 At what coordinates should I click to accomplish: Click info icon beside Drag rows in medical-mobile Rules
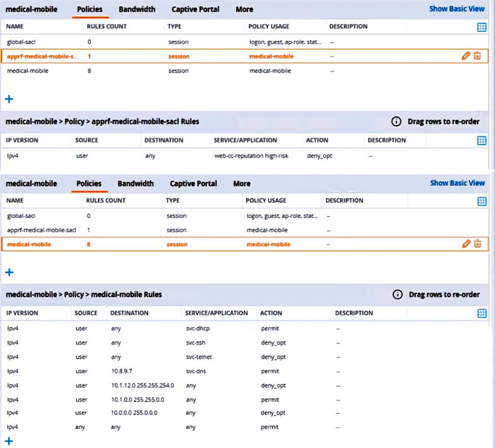(x=397, y=294)
